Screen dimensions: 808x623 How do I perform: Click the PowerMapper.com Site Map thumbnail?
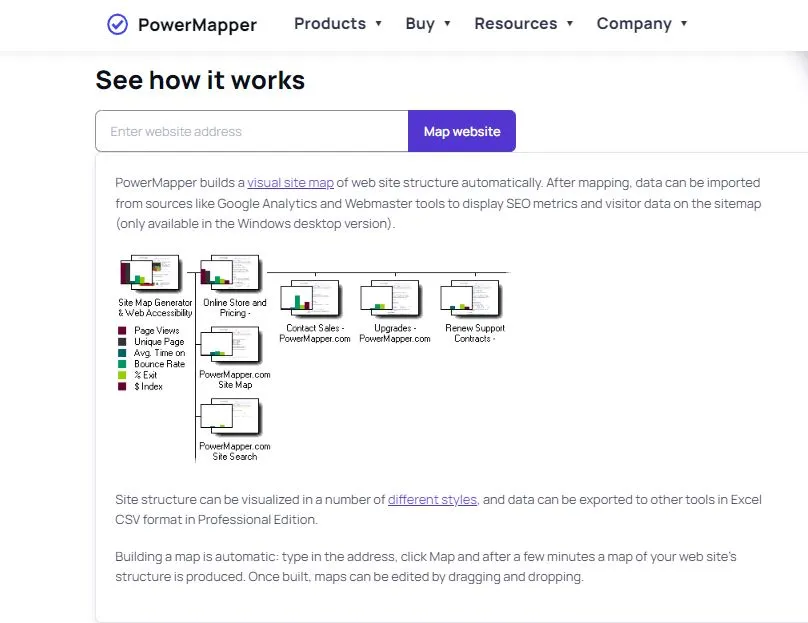[x=231, y=344]
